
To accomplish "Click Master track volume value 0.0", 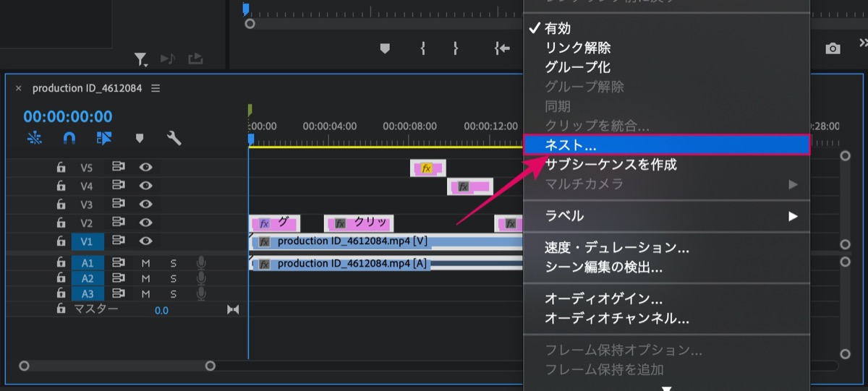I will point(161,310).
